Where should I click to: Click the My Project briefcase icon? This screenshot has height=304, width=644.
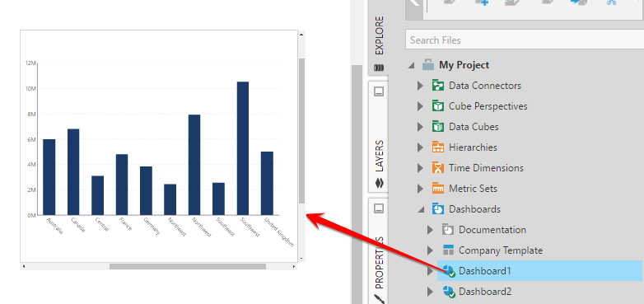click(428, 65)
